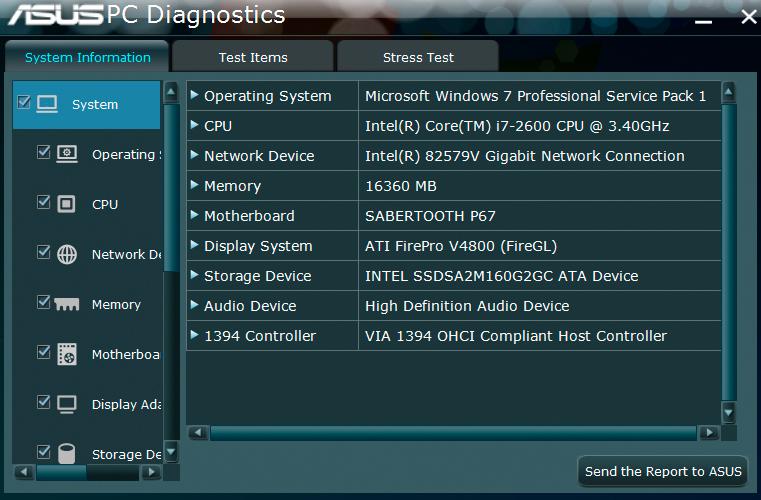The width and height of the screenshot is (761, 500).
Task: Close the PC Diagnostics window
Action: (749, 17)
